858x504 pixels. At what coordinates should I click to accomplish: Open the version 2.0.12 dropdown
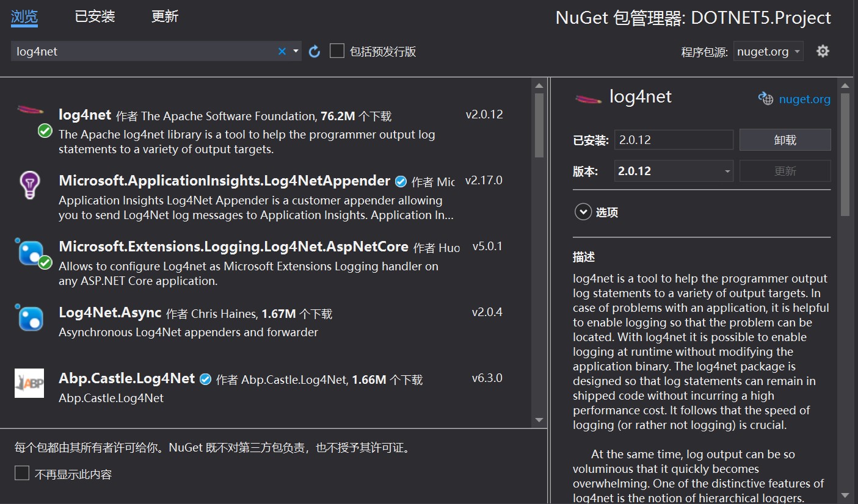(x=674, y=171)
